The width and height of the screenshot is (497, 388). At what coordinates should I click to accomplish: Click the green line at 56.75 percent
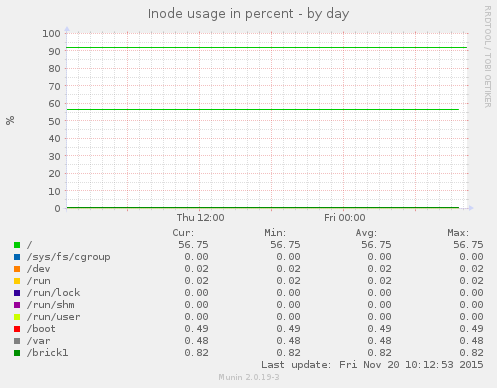263,109
